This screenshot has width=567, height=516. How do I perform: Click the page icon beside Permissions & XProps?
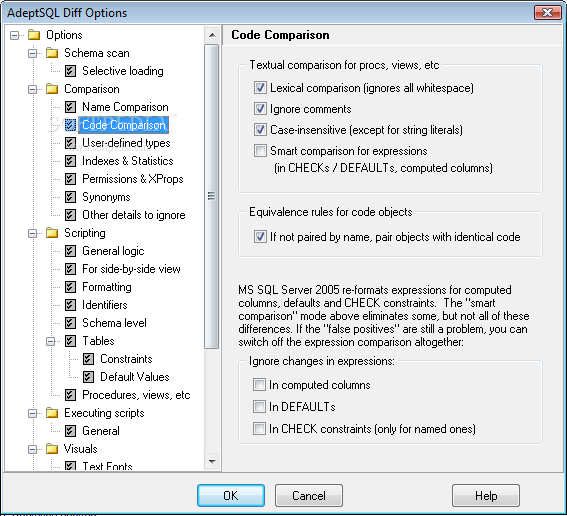tap(70, 179)
